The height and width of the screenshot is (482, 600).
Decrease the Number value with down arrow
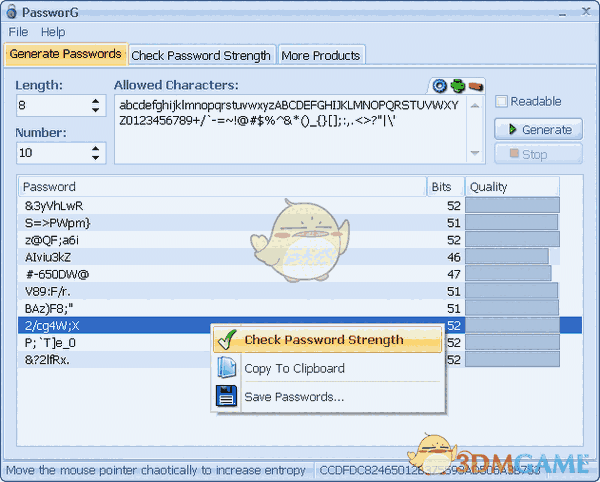coord(96,157)
